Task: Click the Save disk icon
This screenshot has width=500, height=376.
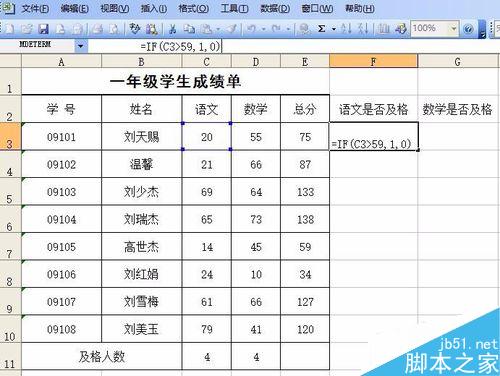Action: coord(43,29)
